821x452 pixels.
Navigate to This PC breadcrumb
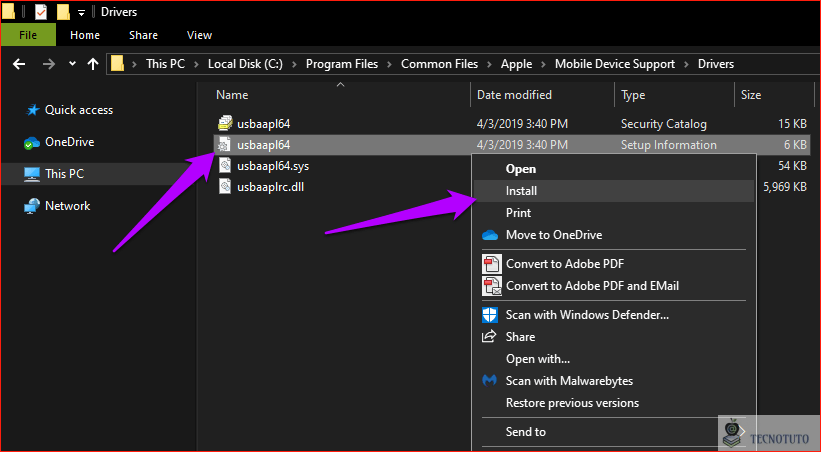click(x=165, y=64)
